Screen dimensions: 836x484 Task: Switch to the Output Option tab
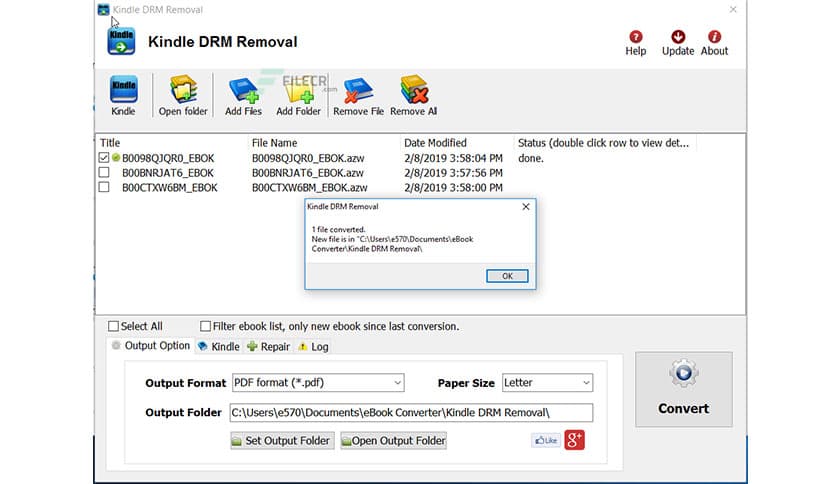151,345
